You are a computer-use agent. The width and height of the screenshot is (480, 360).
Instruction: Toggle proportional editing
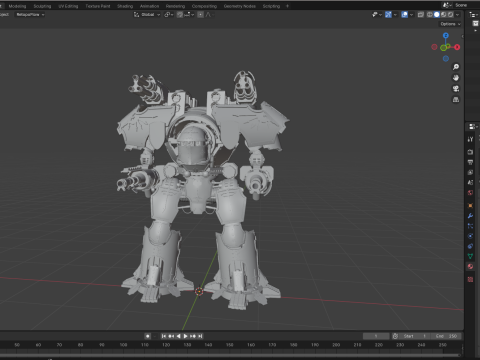click(200, 15)
